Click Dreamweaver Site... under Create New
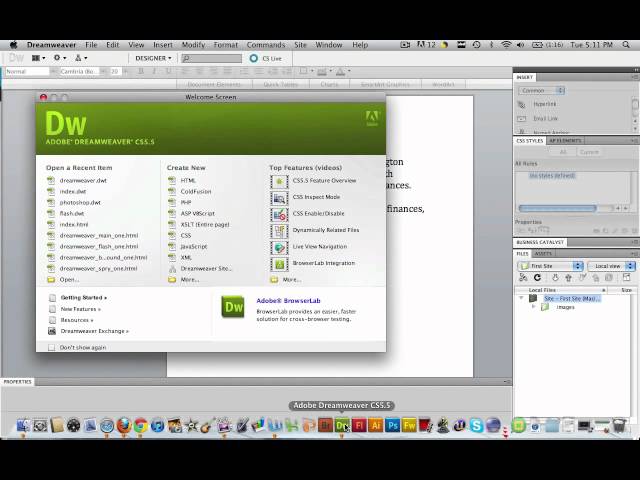This screenshot has width=640, height=480. pos(206,269)
